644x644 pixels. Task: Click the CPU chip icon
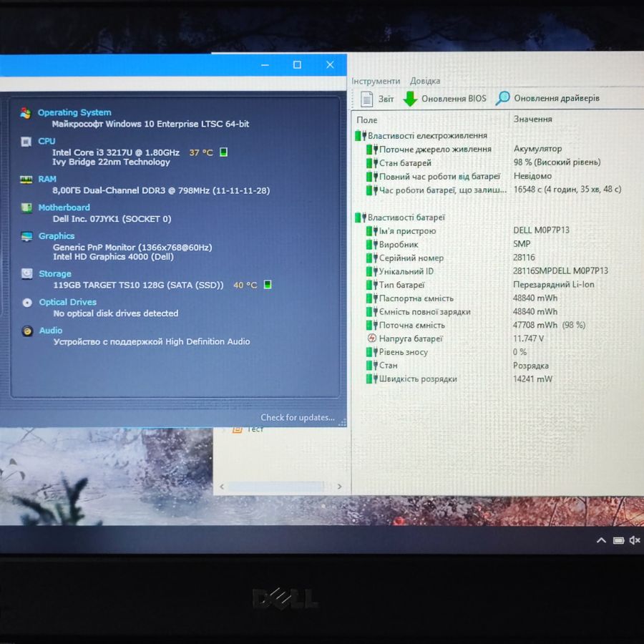pyautogui.click(x=26, y=142)
